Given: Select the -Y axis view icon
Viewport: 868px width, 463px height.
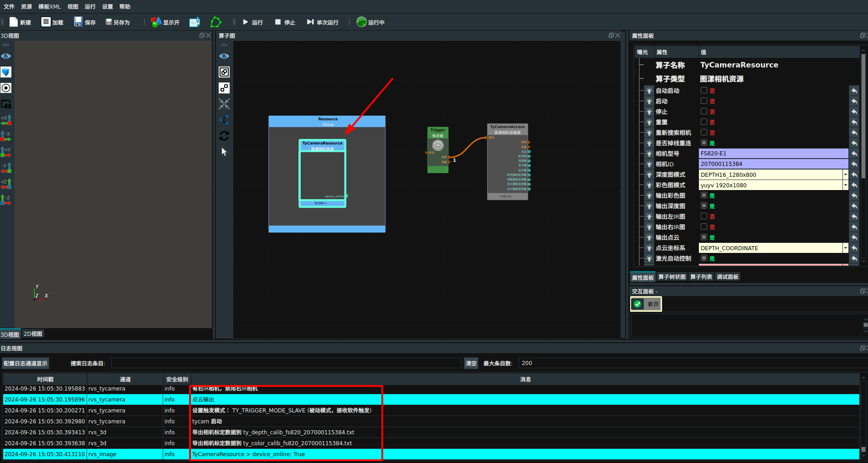Looking at the screenshot, I should (x=6, y=168).
